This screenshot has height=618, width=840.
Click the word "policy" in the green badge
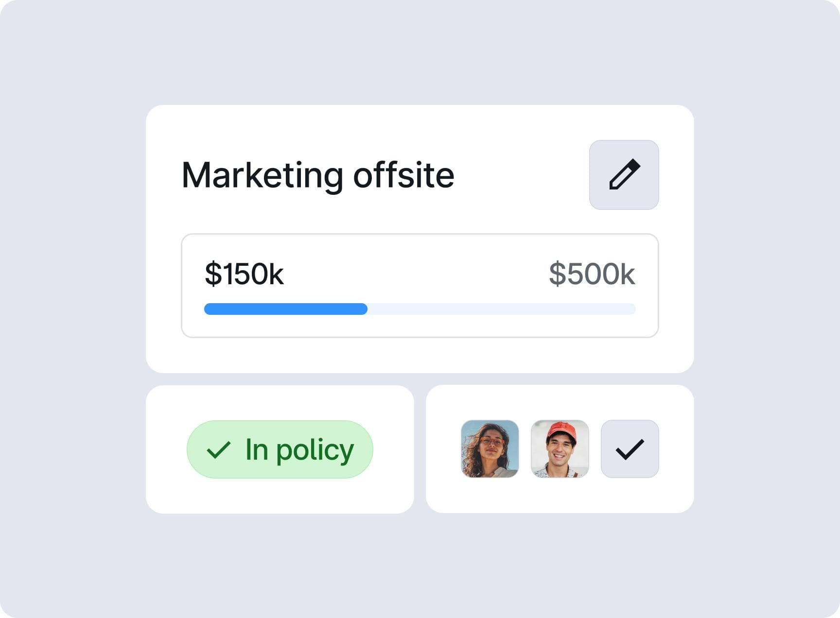point(315,450)
